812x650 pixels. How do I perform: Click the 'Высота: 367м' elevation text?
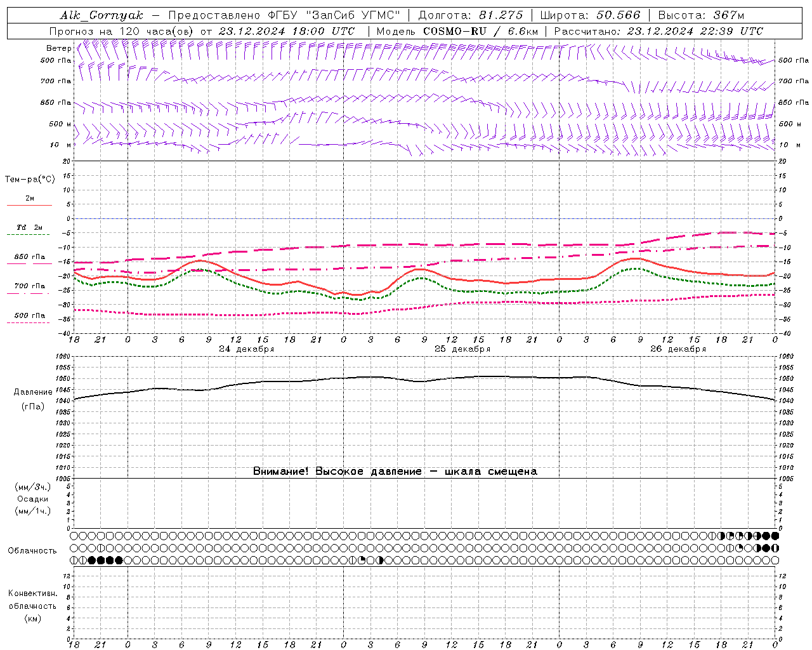tap(701, 15)
